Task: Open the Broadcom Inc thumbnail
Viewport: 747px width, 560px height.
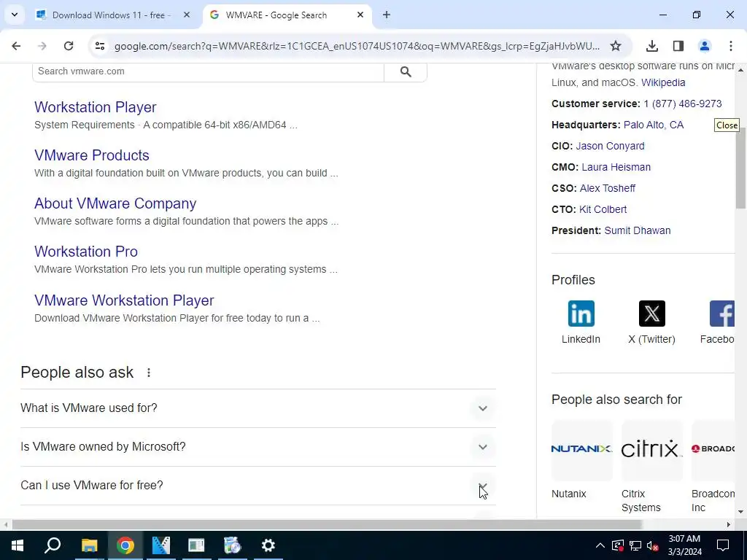Action: 713,450
